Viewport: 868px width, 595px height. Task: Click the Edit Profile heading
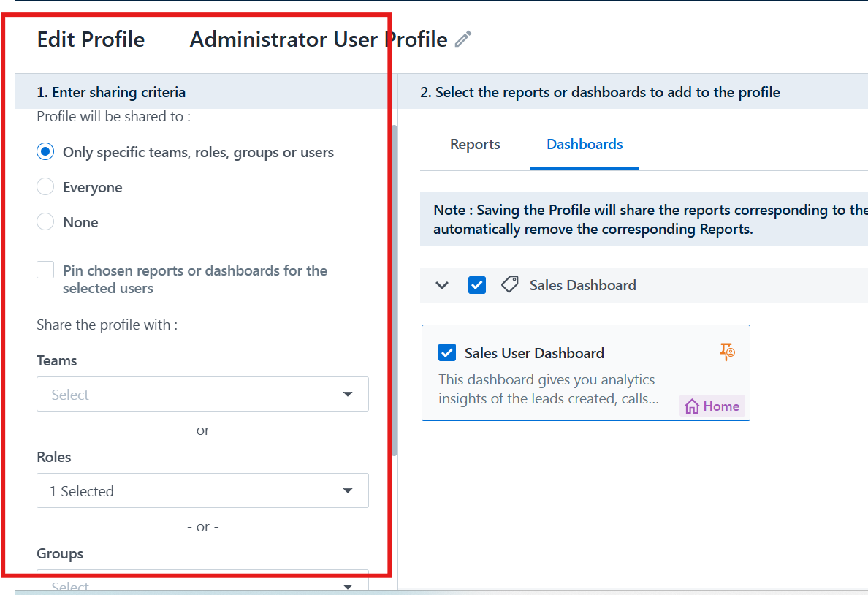click(x=91, y=39)
